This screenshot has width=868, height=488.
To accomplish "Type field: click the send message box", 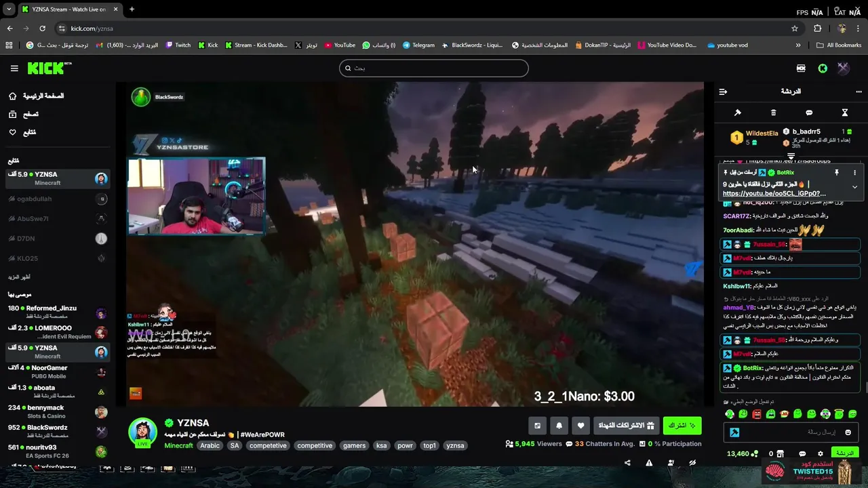I will [791, 432].
